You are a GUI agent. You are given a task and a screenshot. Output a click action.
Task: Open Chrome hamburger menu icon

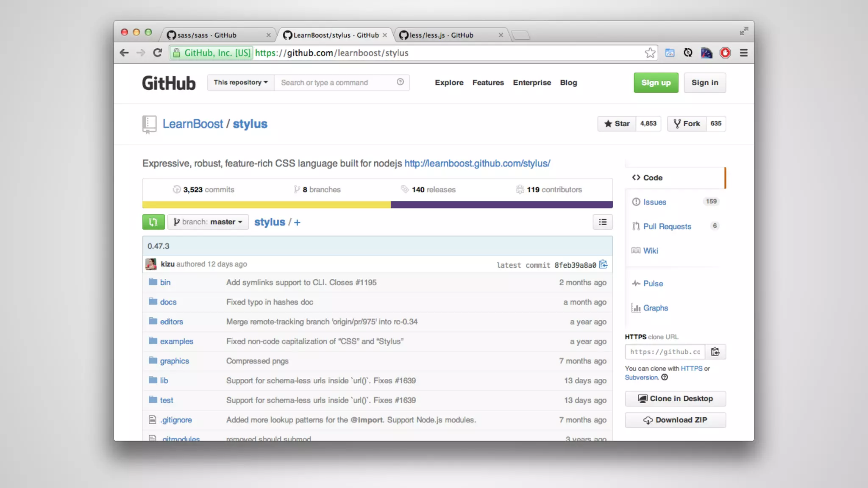coord(743,53)
